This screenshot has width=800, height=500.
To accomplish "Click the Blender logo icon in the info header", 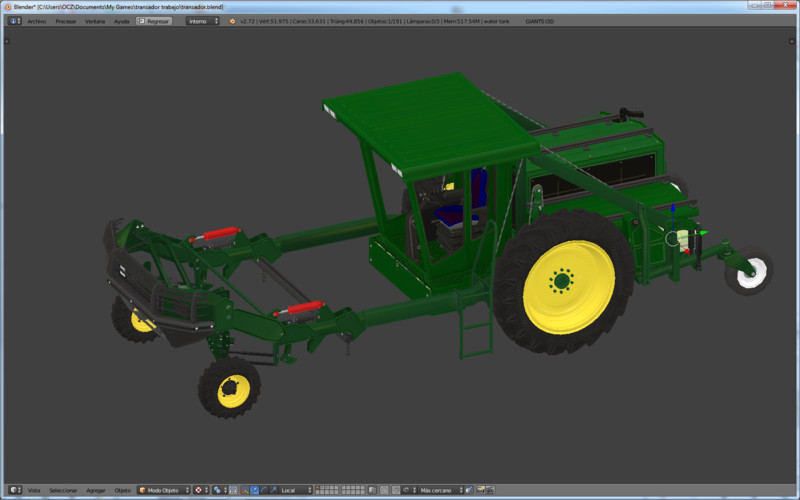I will click(x=232, y=20).
